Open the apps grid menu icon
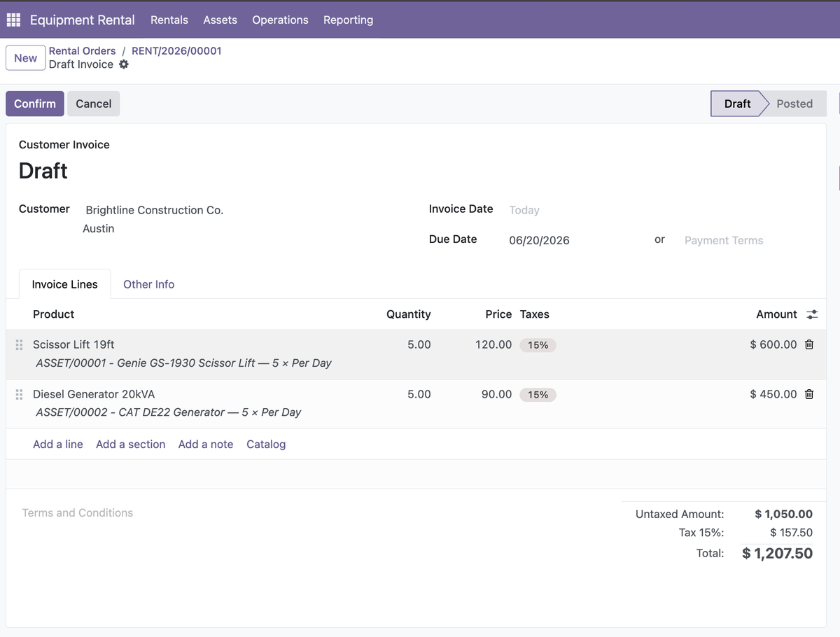840x637 pixels. (x=13, y=20)
